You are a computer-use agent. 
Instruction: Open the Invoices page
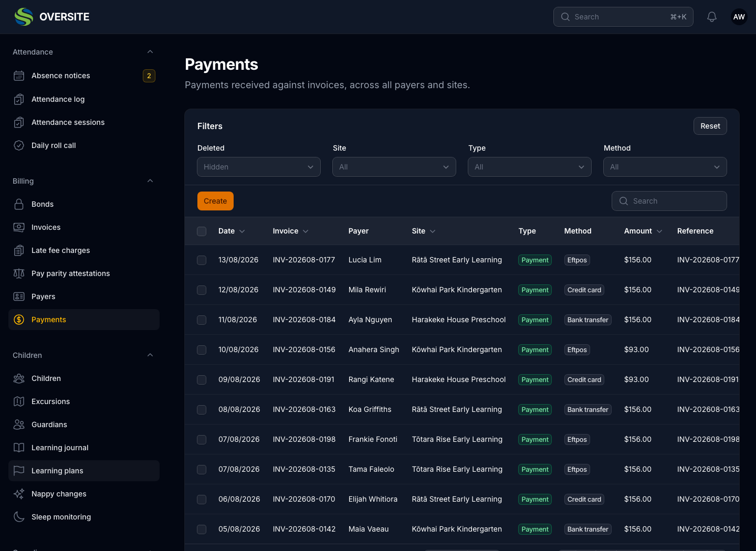[x=84, y=227]
